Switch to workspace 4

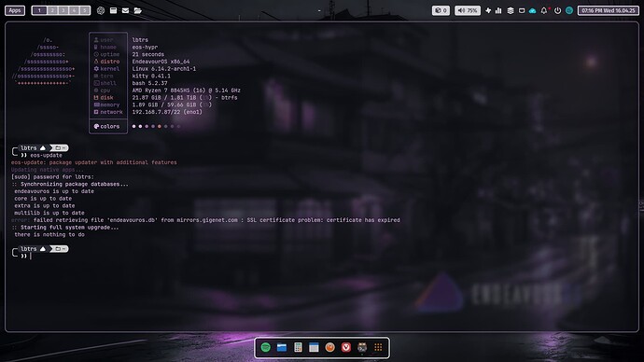(74, 10)
